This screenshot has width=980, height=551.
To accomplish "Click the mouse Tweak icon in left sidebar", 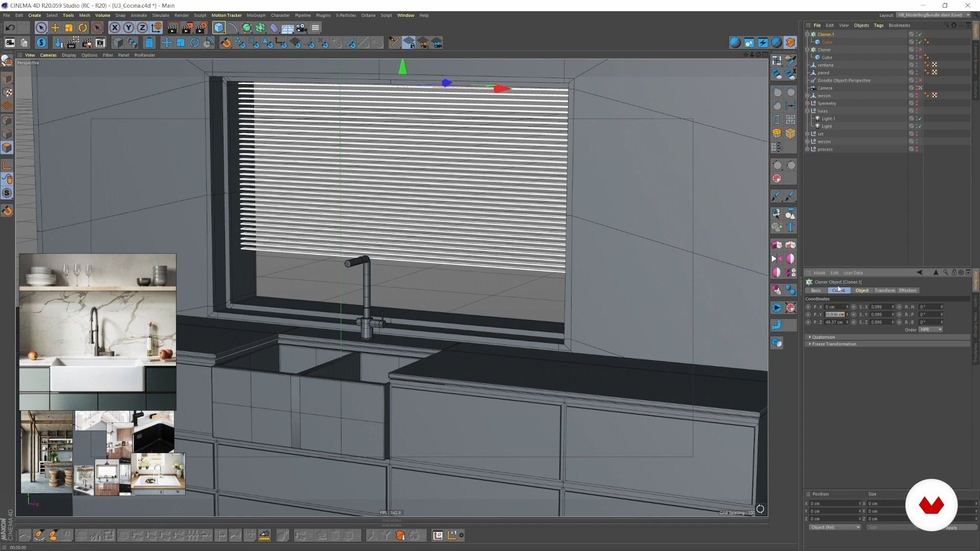I will coord(7,179).
